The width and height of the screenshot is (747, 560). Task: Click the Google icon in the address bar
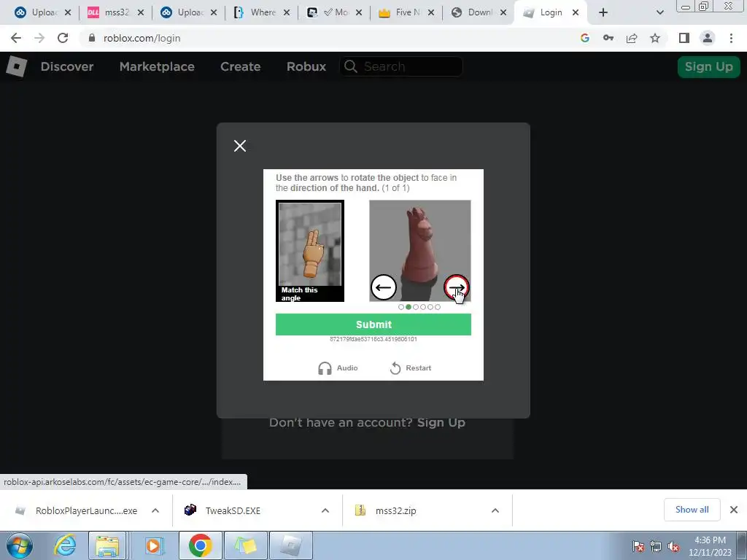[585, 38]
